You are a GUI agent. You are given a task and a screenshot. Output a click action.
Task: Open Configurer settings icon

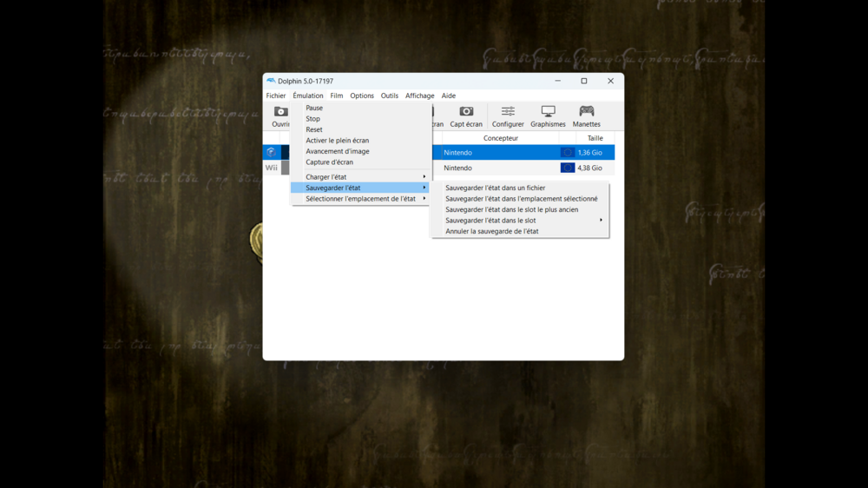click(508, 112)
